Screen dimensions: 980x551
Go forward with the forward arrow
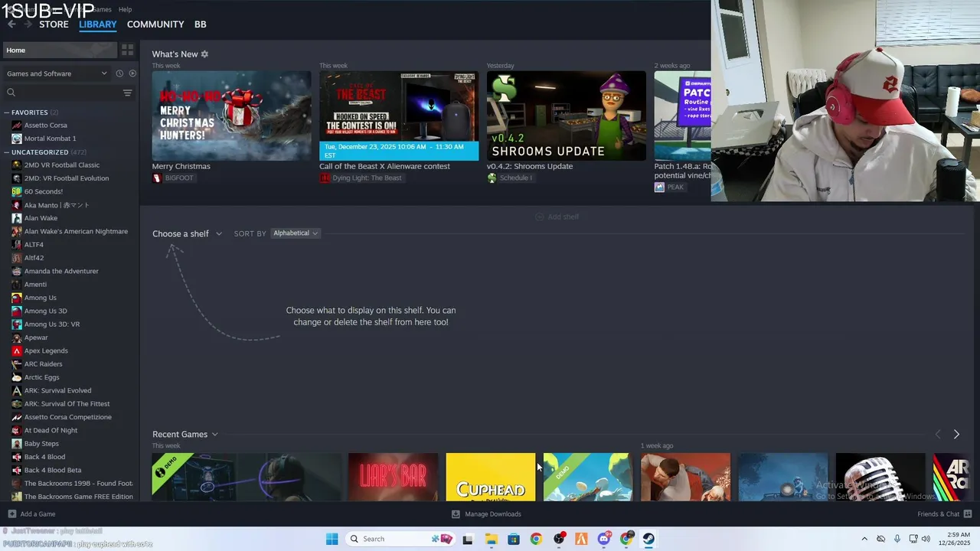point(28,24)
